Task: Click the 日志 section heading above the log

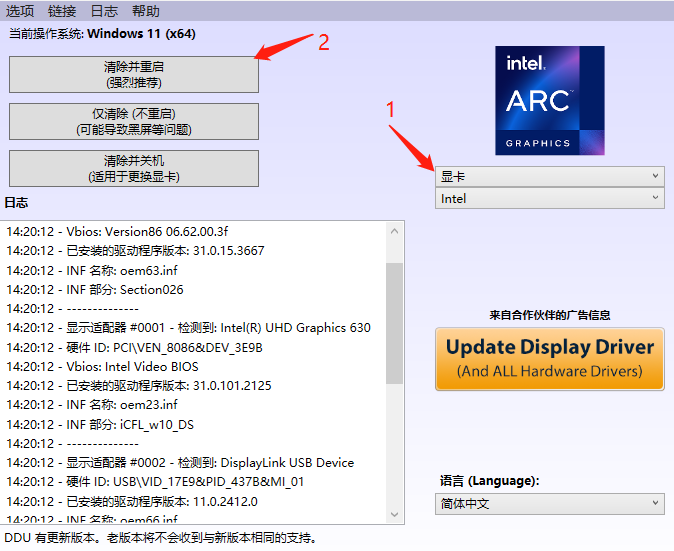Action: click(16, 202)
